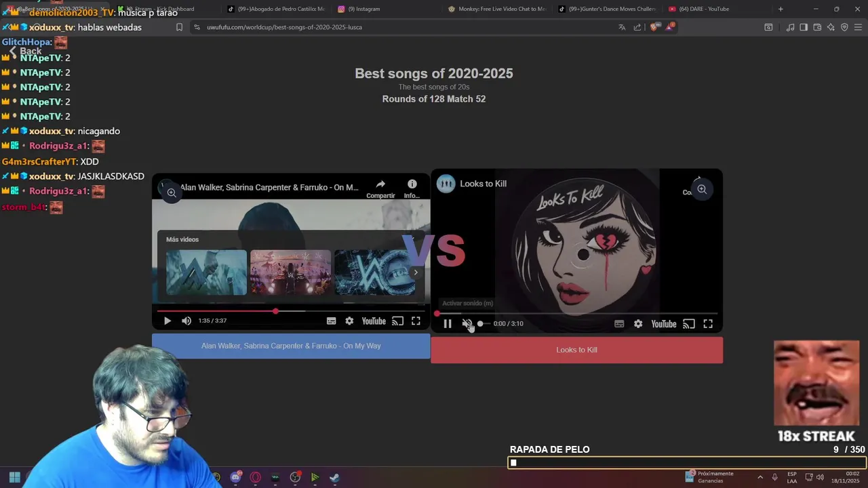Open the Looks to Kill channel avatar
Image resolution: width=868 pixels, height=488 pixels.
click(x=446, y=184)
